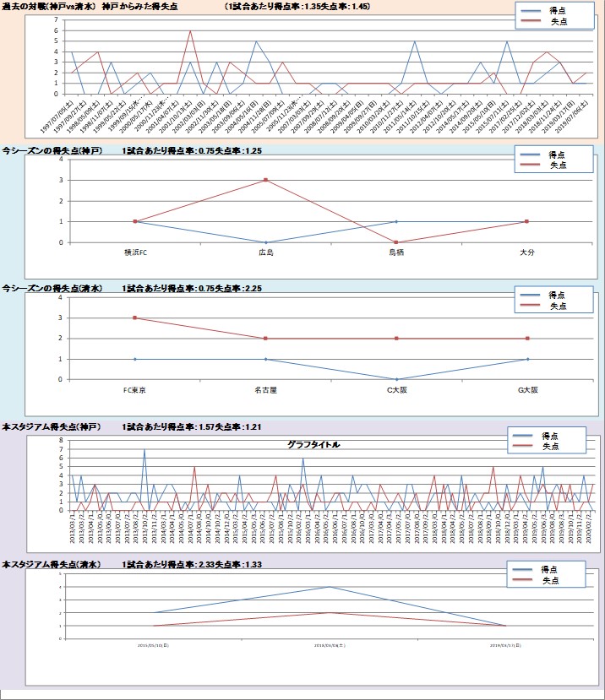Click the blue peak point in the bottom chart
This screenshot has height=700, width=605.
pyautogui.click(x=330, y=587)
